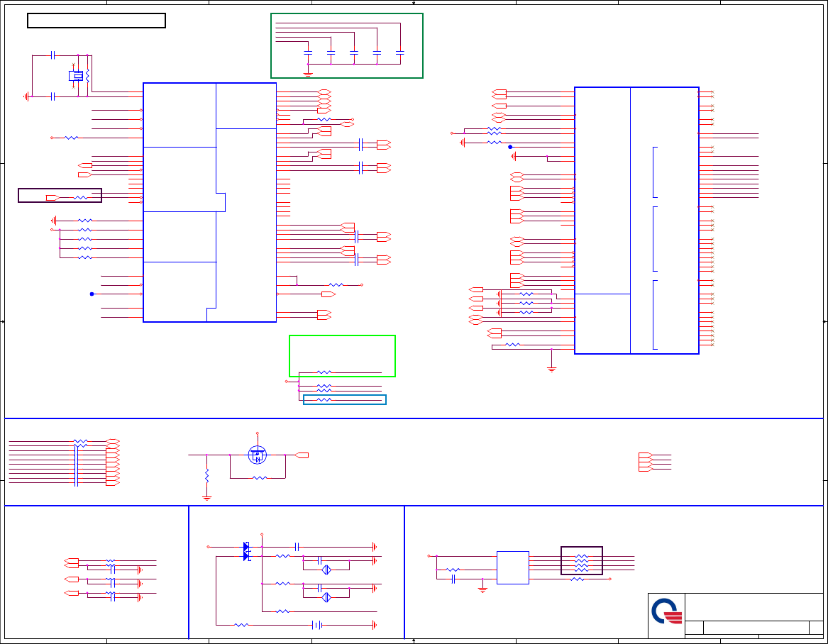
Task: Select the cyan-outlined resistor box
Action: coord(345,400)
